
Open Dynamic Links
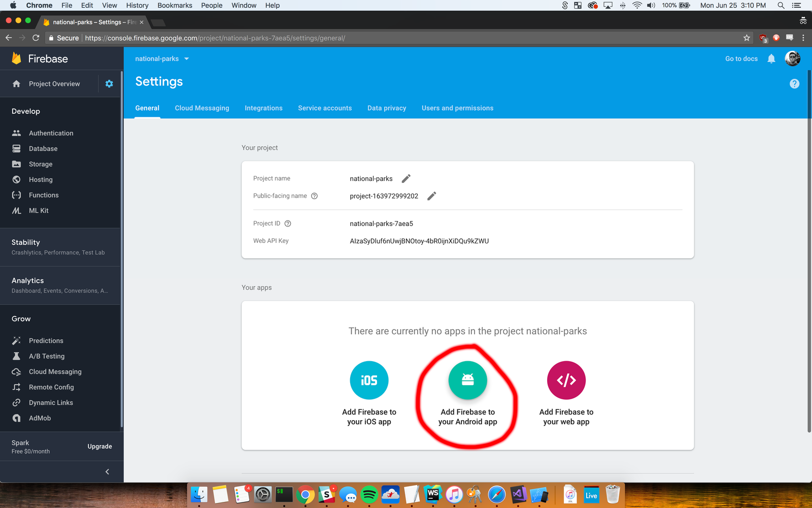coord(51,403)
